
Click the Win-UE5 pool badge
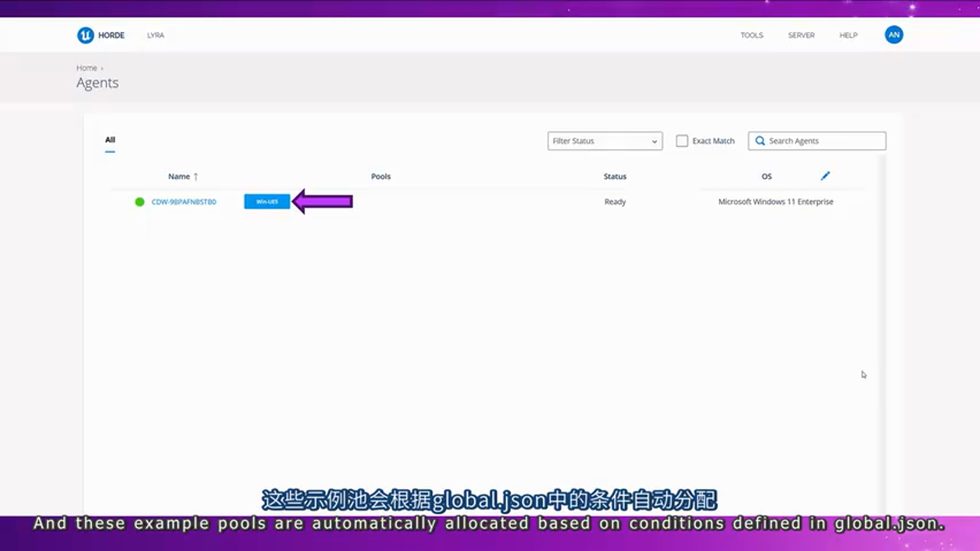[x=266, y=201]
